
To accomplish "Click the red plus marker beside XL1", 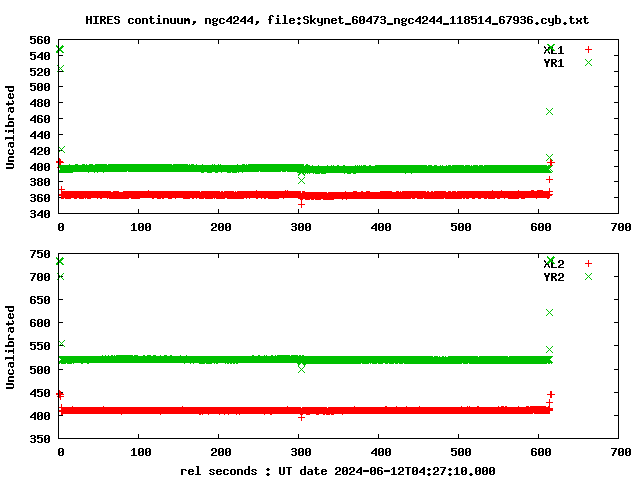I will [x=588, y=49].
